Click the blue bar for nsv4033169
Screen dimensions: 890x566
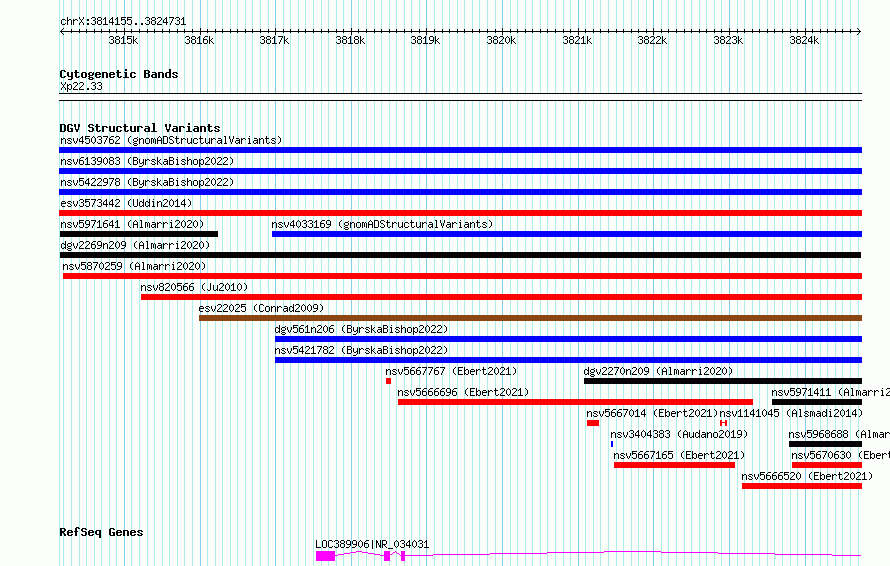[566, 234]
